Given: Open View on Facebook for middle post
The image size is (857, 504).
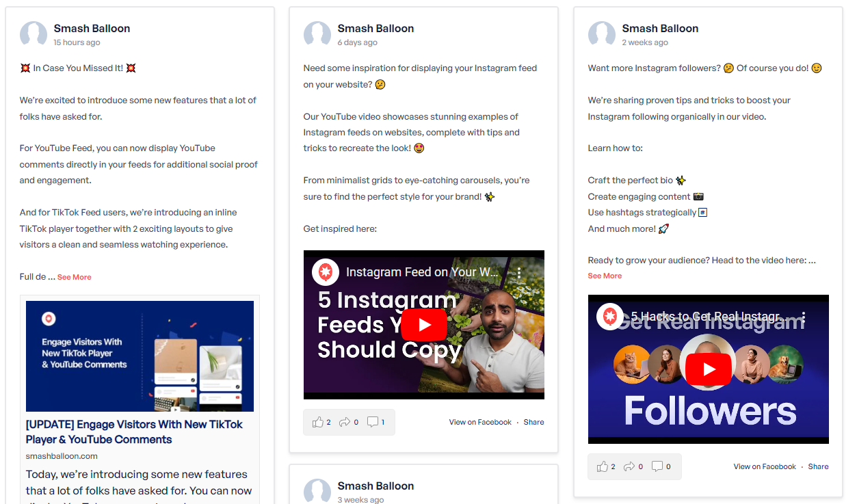Looking at the screenshot, I should [480, 422].
